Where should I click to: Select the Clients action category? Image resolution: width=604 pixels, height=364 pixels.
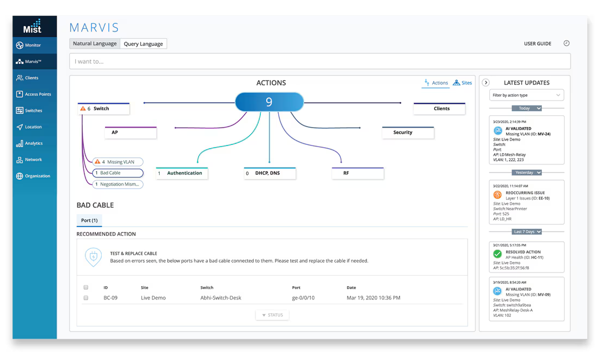(439, 109)
